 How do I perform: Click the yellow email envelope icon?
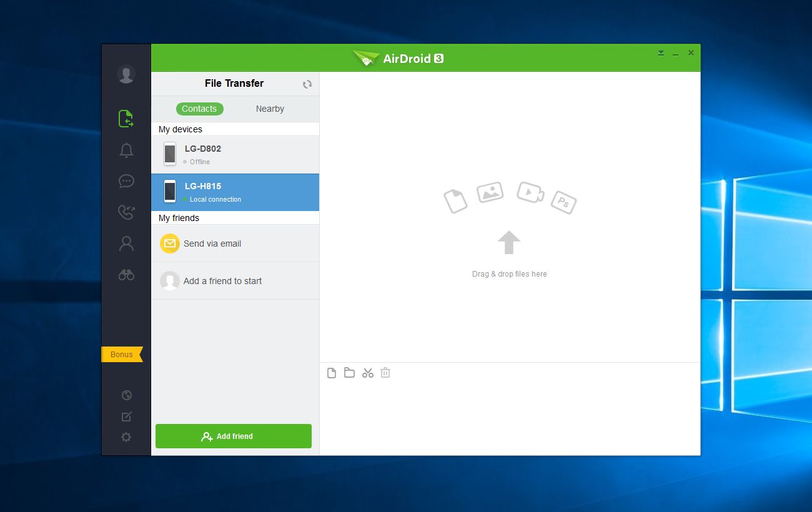click(170, 244)
